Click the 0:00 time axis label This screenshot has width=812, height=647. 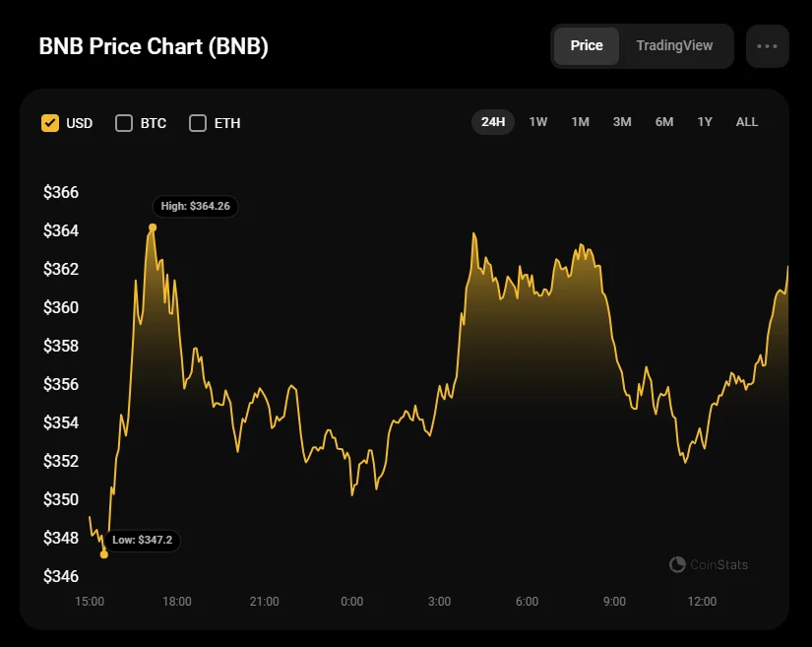coord(351,602)
